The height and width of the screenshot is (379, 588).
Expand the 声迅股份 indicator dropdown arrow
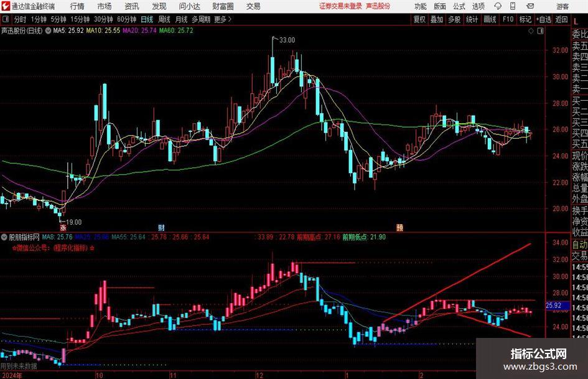48,30
